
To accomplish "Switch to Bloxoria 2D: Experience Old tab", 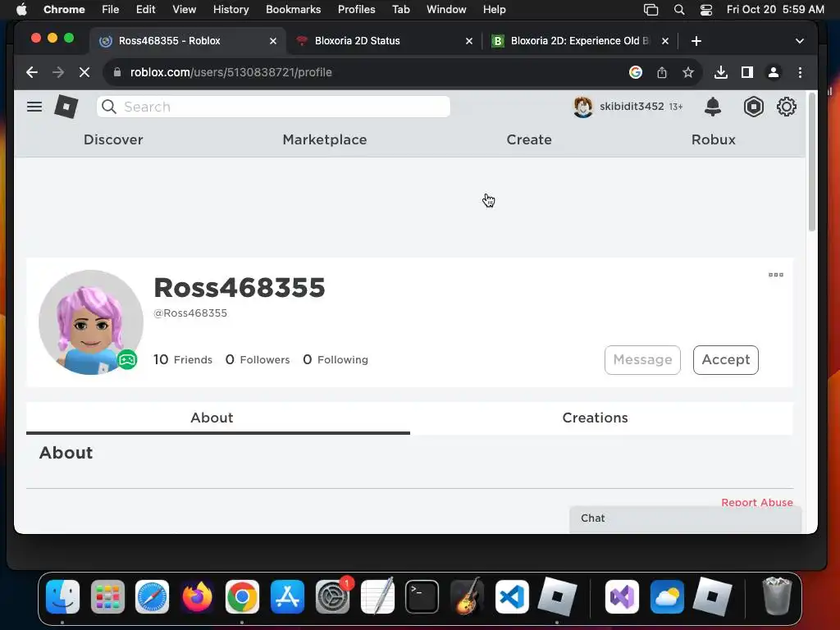I will pos(580,41).
